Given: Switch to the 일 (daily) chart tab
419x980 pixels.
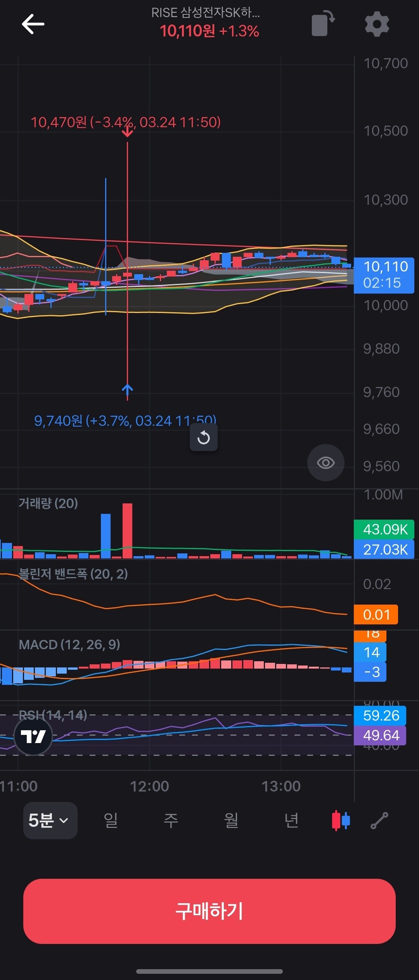Looking at the screenshot, I should point(111,821).
